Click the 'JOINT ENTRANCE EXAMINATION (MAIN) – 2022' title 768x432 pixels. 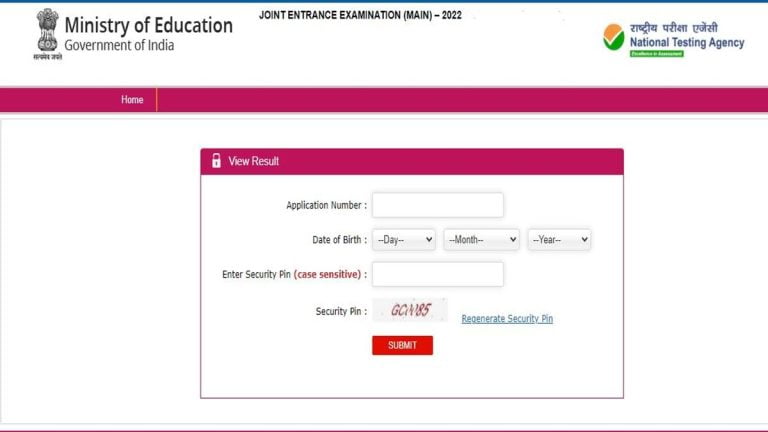(360, 15)
